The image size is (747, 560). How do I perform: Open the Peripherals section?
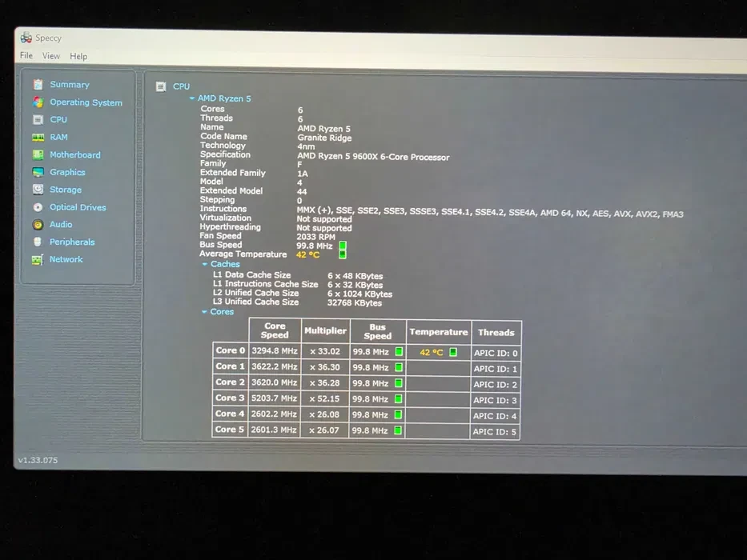tap(72, 242)
